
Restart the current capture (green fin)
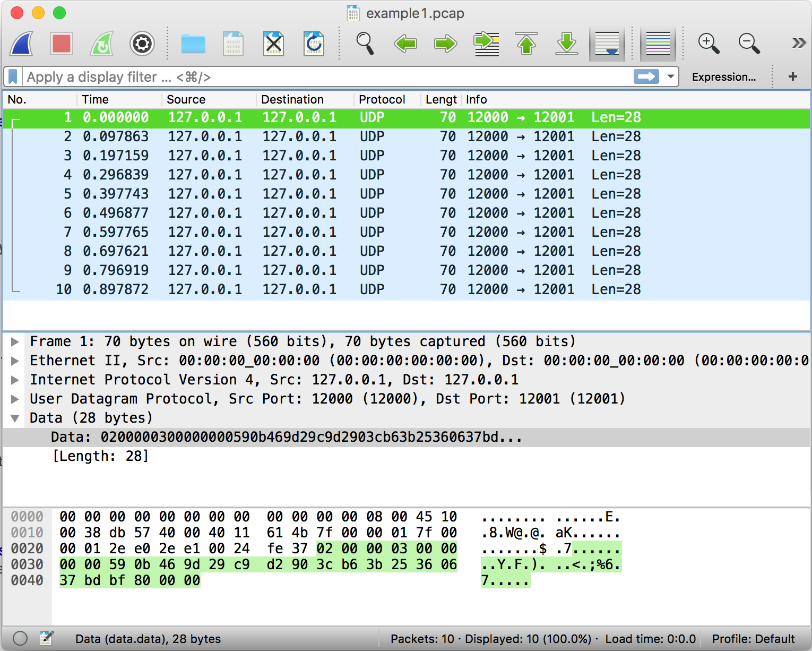(x=102, y=44)
